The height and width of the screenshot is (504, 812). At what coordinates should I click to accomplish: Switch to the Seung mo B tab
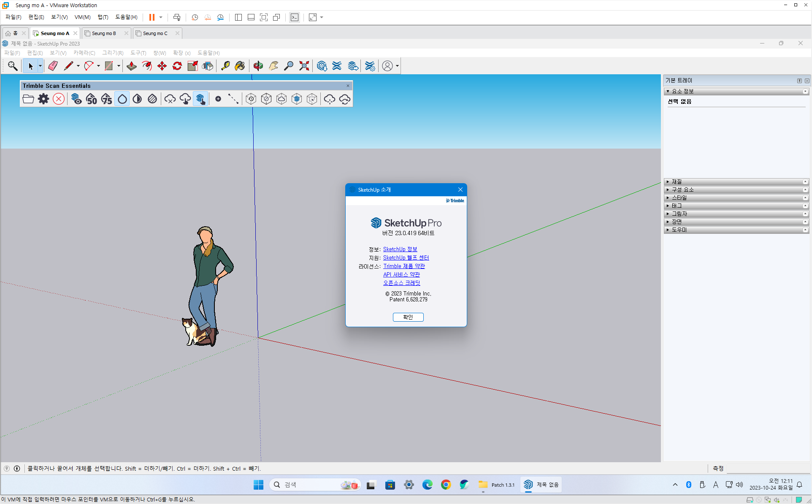pos(104,33)
